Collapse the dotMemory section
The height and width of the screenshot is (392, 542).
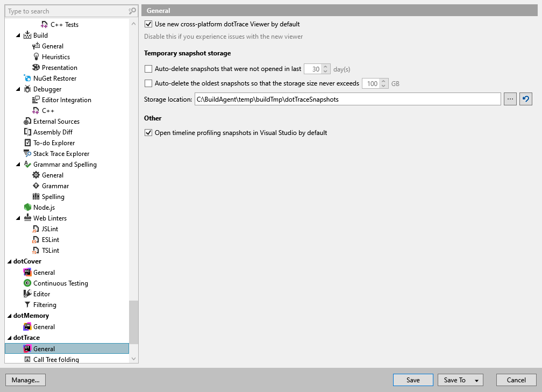click(10, 316)
